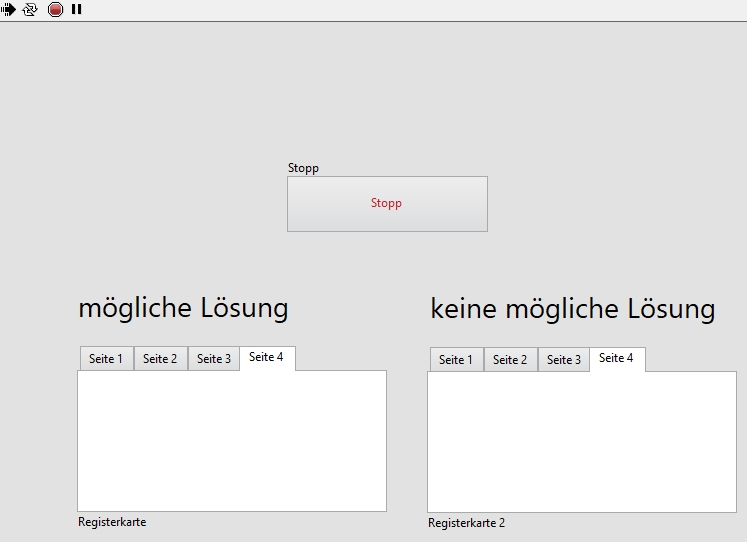Select Seite 4 tab in Registerkarte
Screen dimensions: 747x542
[267, 358]
